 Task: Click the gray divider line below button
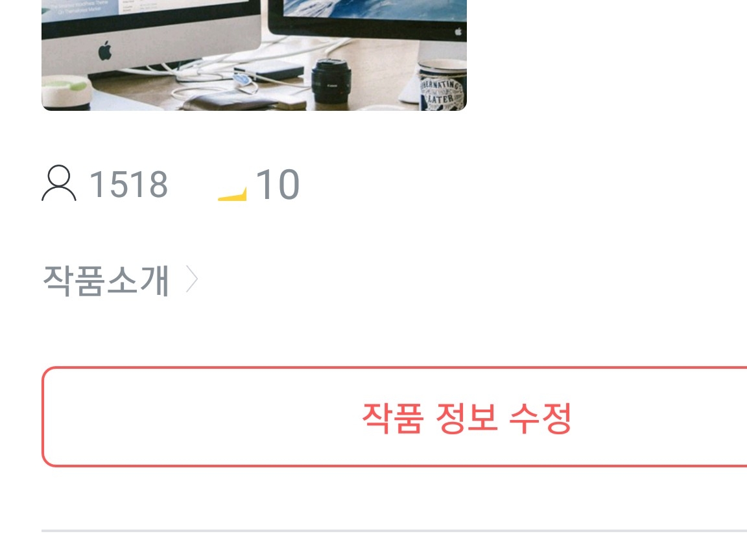pyautogui.click(x=394, y=530)
